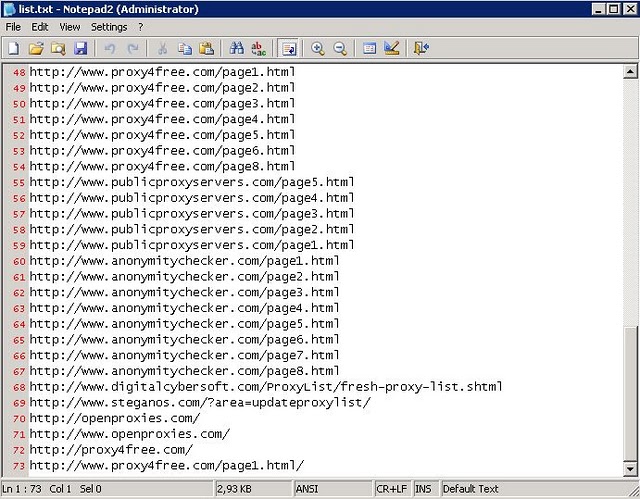This screenshot has width=640, height=499.
Task: Click the Exit toolbar icon
Action: (x=421, y=49)
